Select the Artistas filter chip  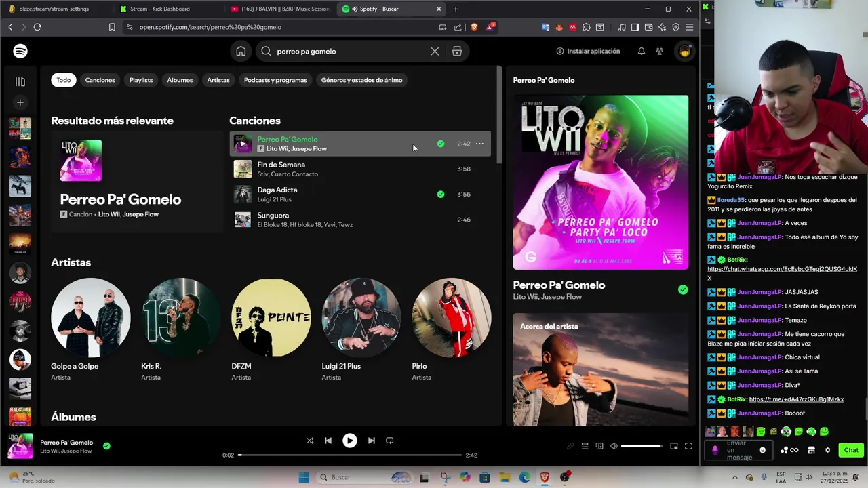(x=218, y=80)
